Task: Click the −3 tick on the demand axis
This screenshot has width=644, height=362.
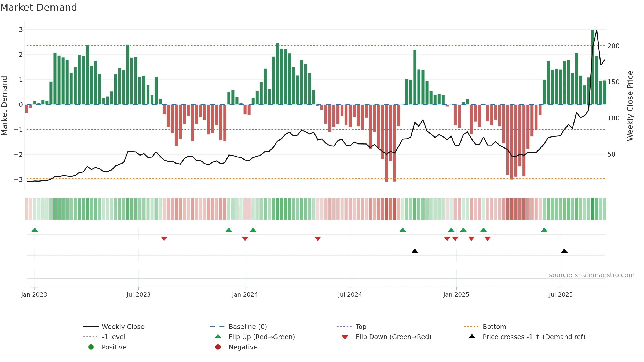Action: (x=18, y=179)
